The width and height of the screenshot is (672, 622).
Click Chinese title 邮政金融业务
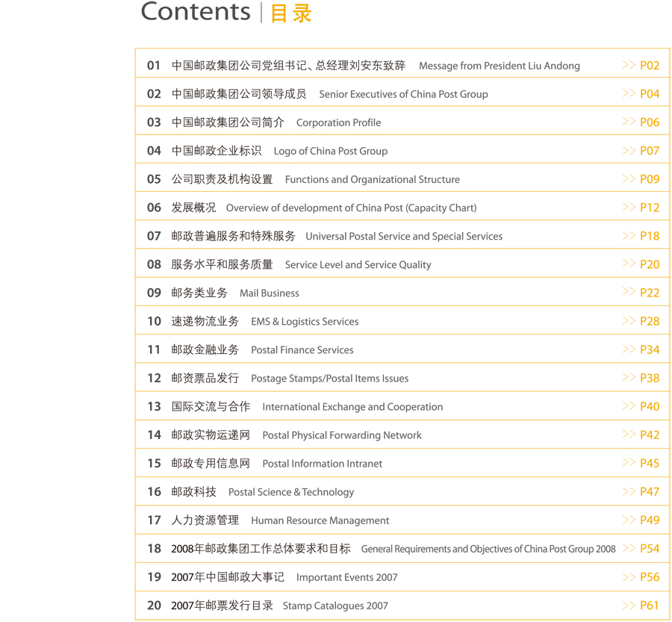coord(205,349)
